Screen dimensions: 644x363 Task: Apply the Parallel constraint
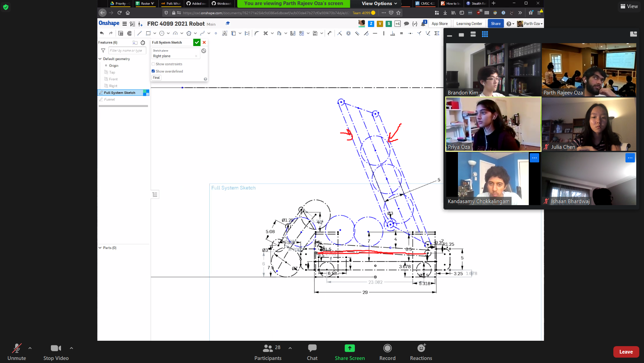[x=357, y=33]
